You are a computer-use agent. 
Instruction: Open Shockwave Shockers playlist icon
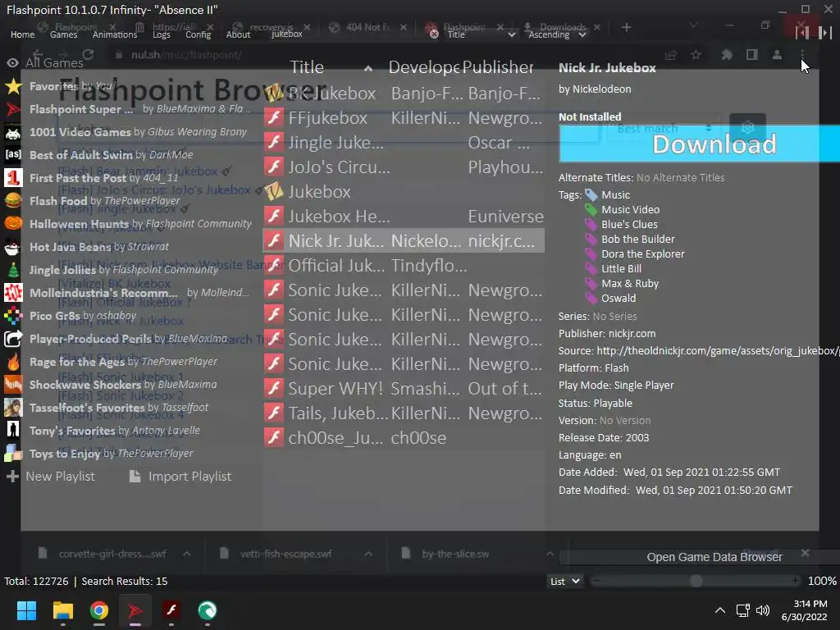click(13, 384)
